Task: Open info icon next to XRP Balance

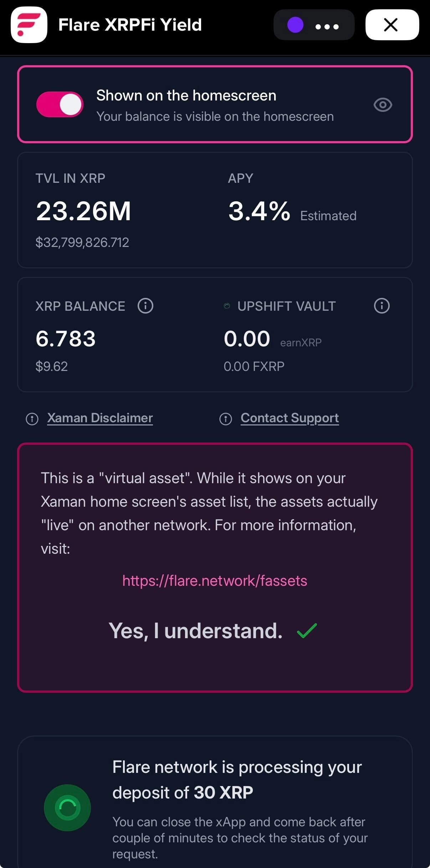Action: coord(145,306)
